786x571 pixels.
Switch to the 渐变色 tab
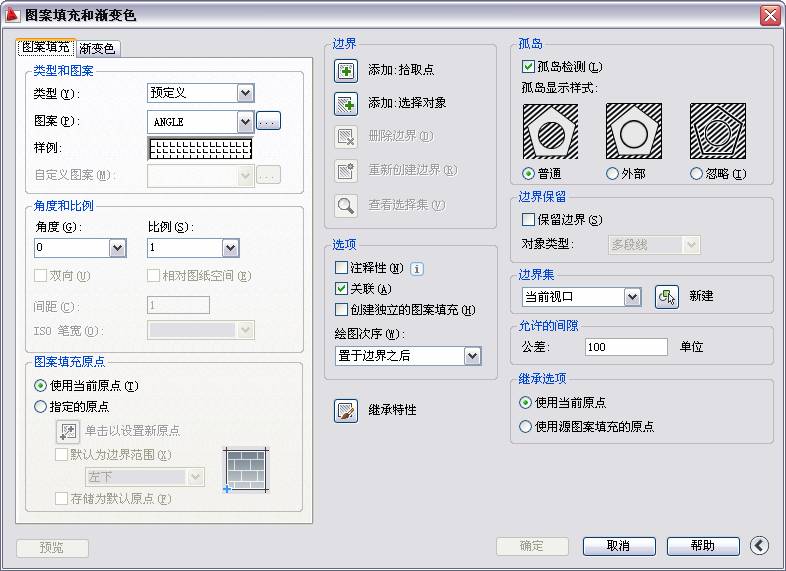coord(97,48)
